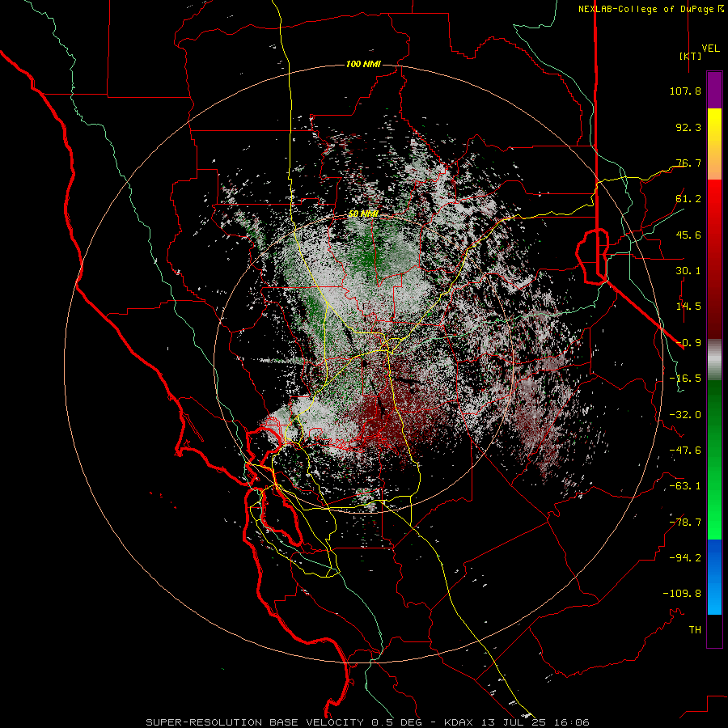This screenshot has width=728, height=728.
Task: Click the TH label at the scale bottom
Action: pyautogui.click(x=695, y=630)
